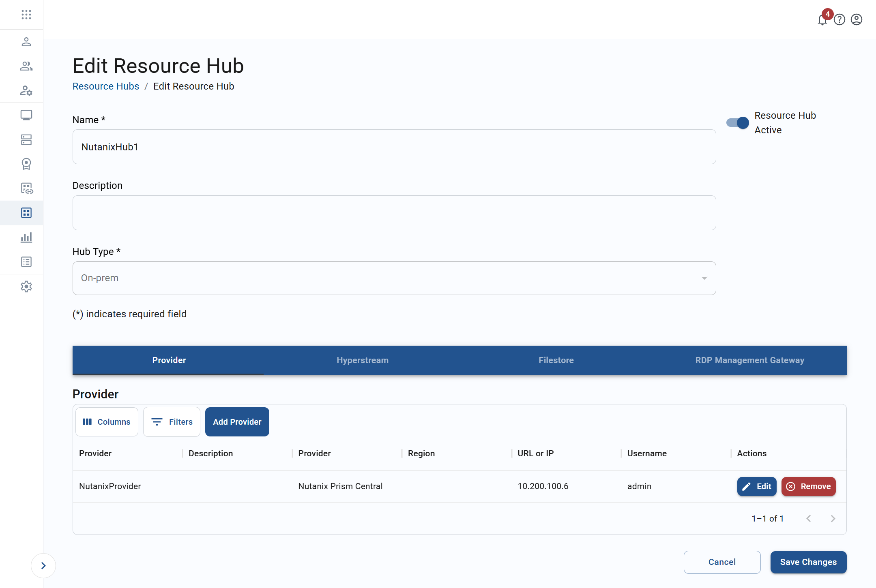Open the help question mark icon

[839, 19]
